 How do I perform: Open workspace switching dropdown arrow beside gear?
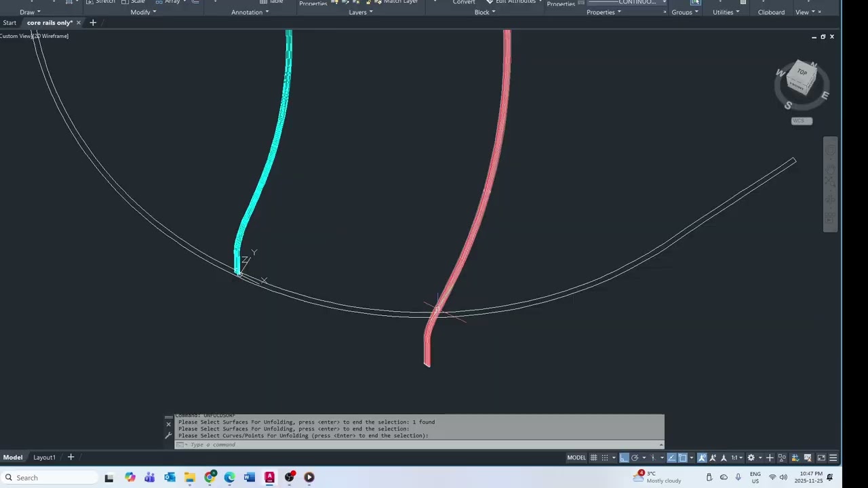click(760, 457)
